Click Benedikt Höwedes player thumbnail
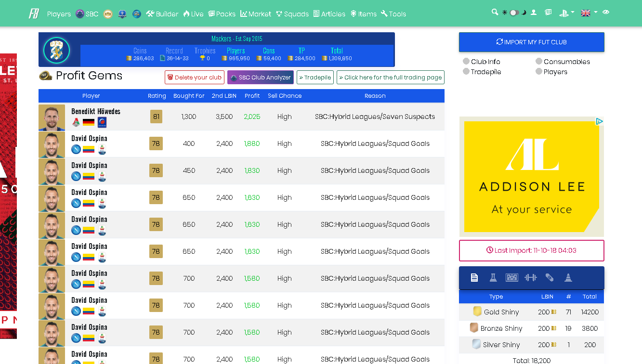This screenshot has height=364, width=642. coord(52,117)
